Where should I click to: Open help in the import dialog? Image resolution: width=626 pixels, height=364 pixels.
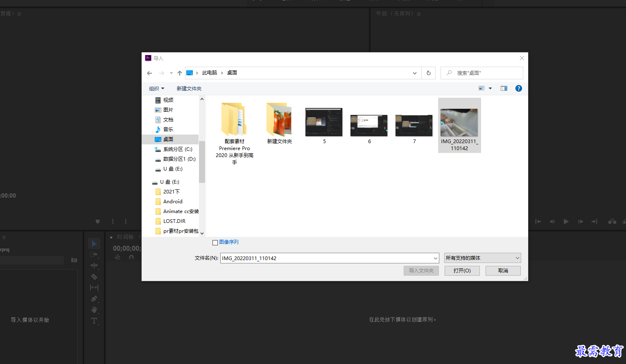coord(519,88)
